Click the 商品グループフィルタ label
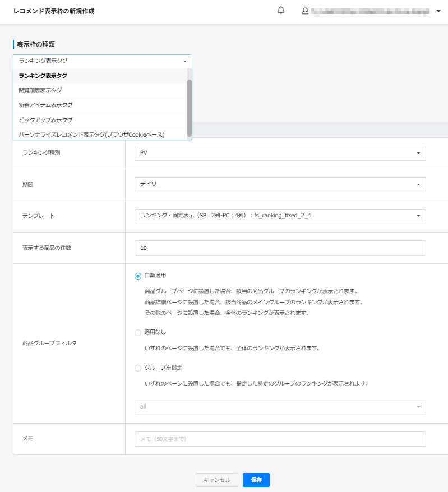 pos(49,344)
